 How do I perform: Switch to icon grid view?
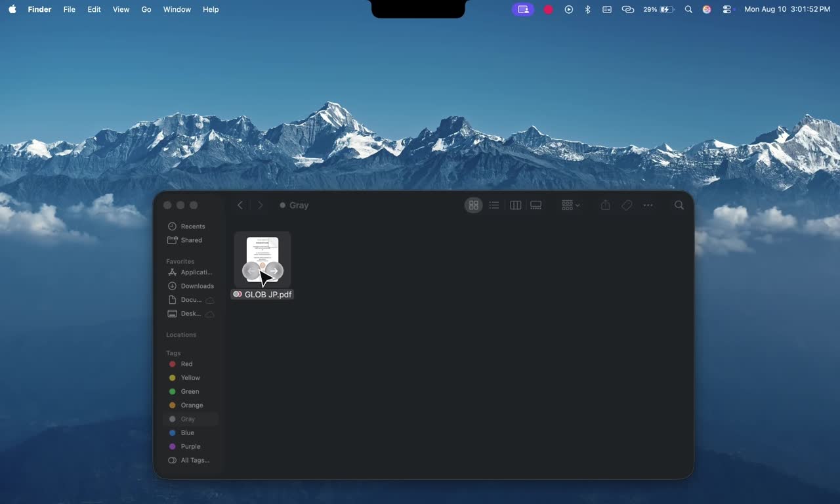[473, 205]
